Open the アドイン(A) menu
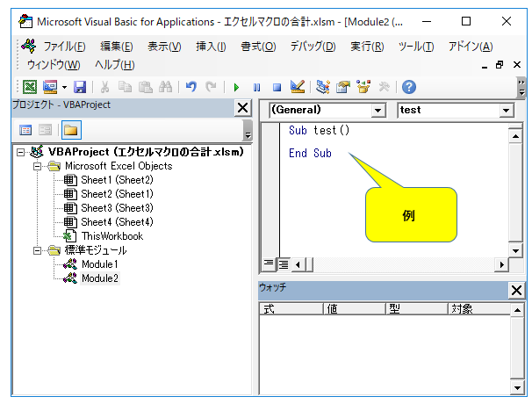The height and width of the screenshot is (404, 532). [471, 47]
